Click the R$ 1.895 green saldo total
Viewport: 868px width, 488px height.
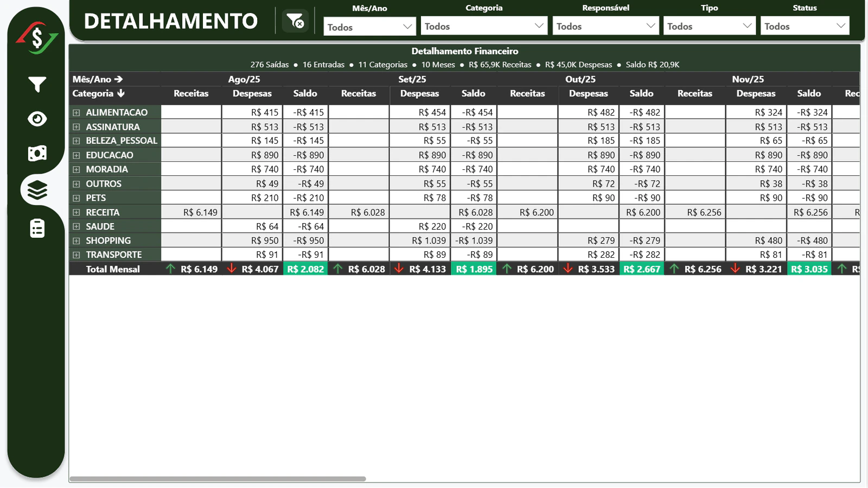coord(474,269)
